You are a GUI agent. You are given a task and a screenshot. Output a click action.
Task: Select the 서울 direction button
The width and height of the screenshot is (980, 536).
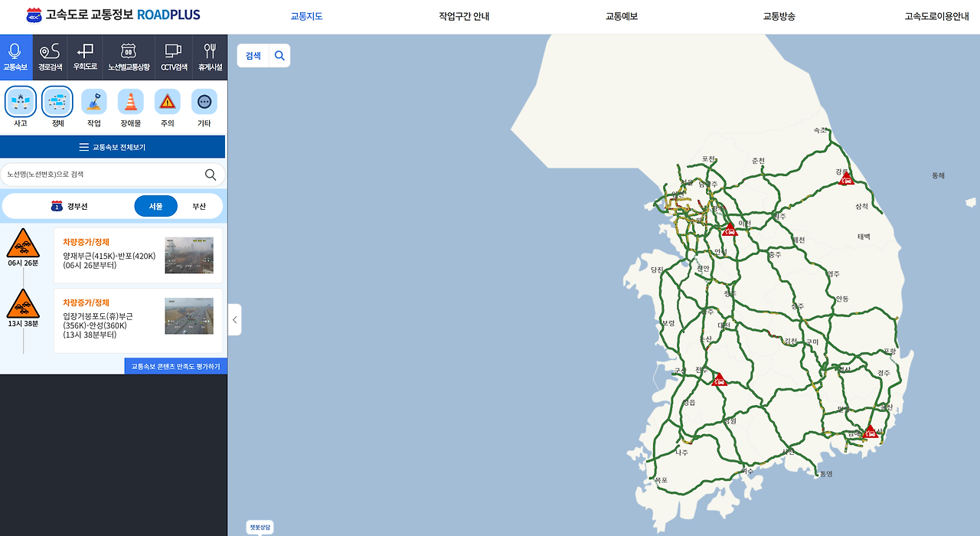pos(155,206)
